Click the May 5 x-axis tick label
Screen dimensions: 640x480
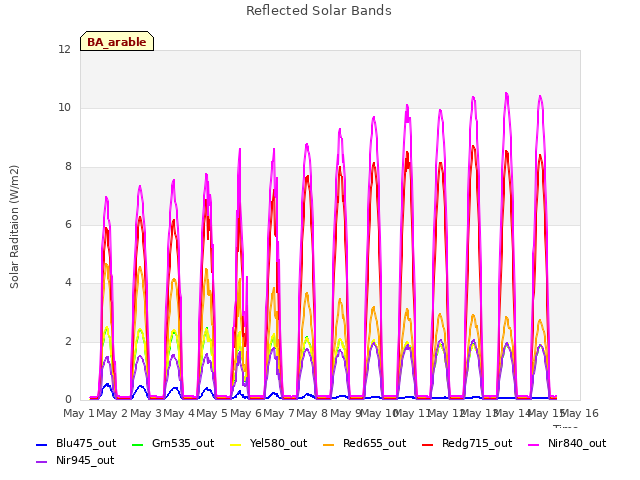[212, 413]
